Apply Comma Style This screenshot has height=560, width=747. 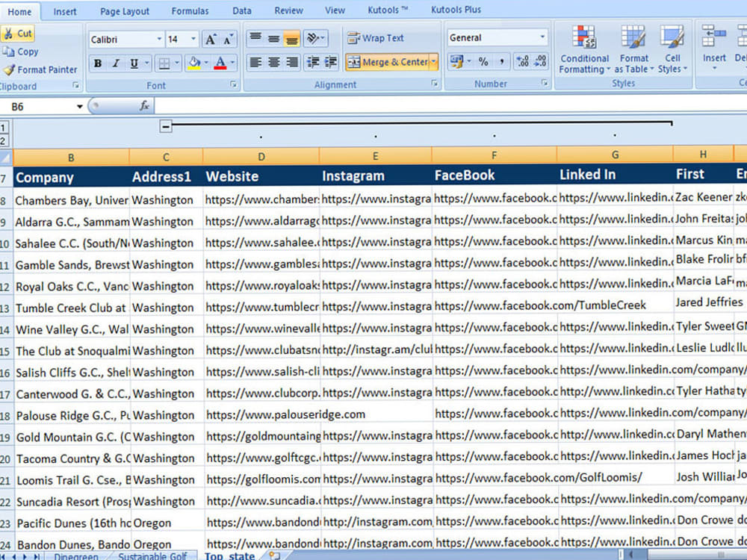[502, 61]
